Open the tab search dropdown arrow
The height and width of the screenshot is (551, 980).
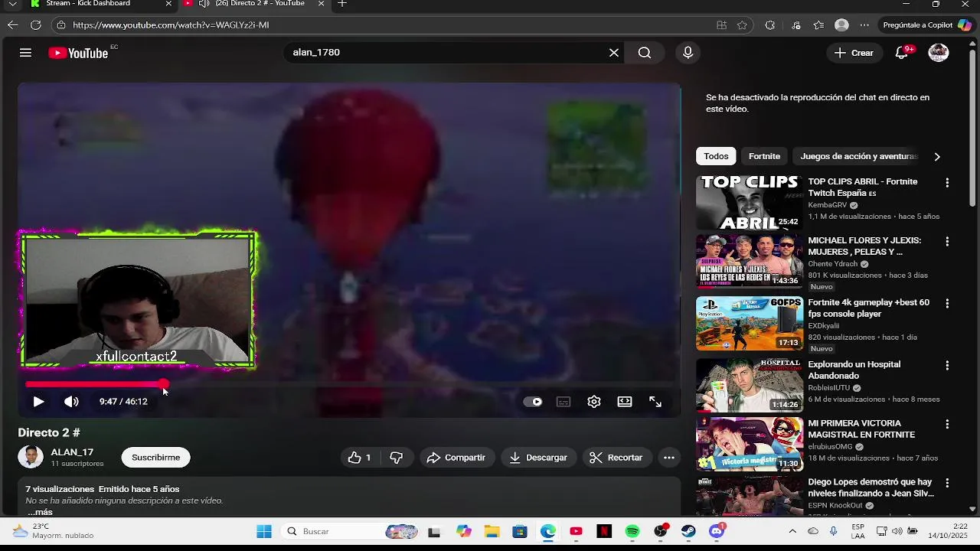(12, 4)
